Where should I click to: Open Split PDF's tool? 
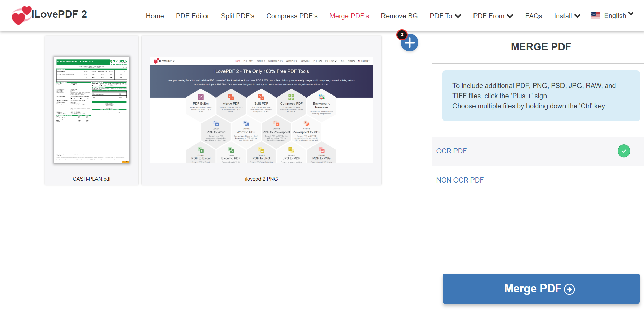(238, 16)
